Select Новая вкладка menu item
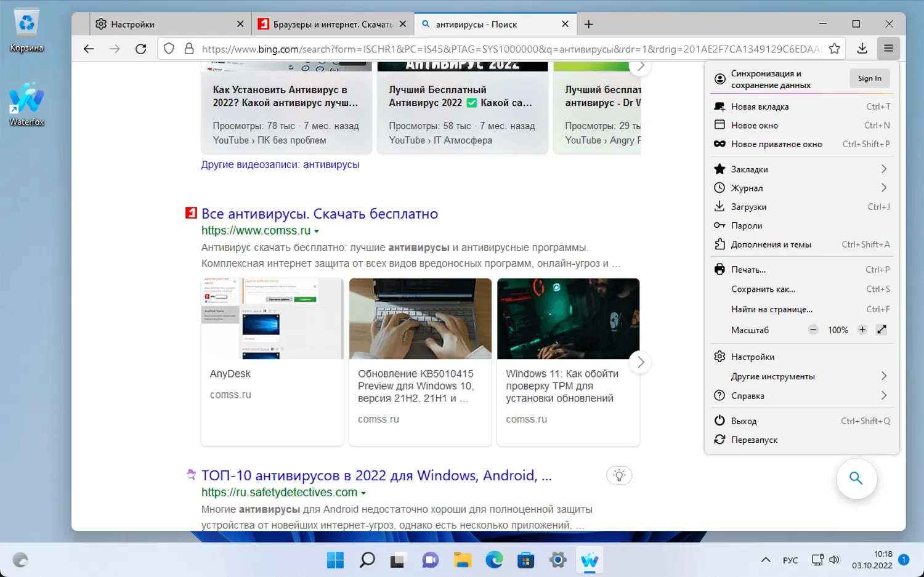This screenshot has height=577, width=924. 802,107
